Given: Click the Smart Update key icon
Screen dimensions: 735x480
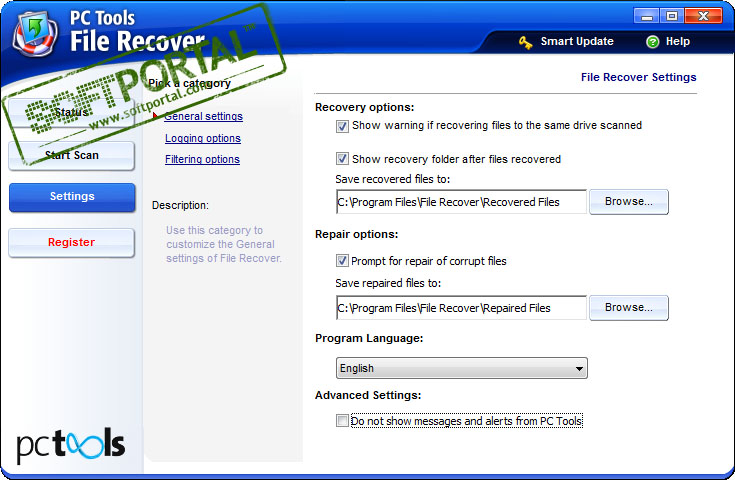Looking at the screenshot, I should (525, 42).
